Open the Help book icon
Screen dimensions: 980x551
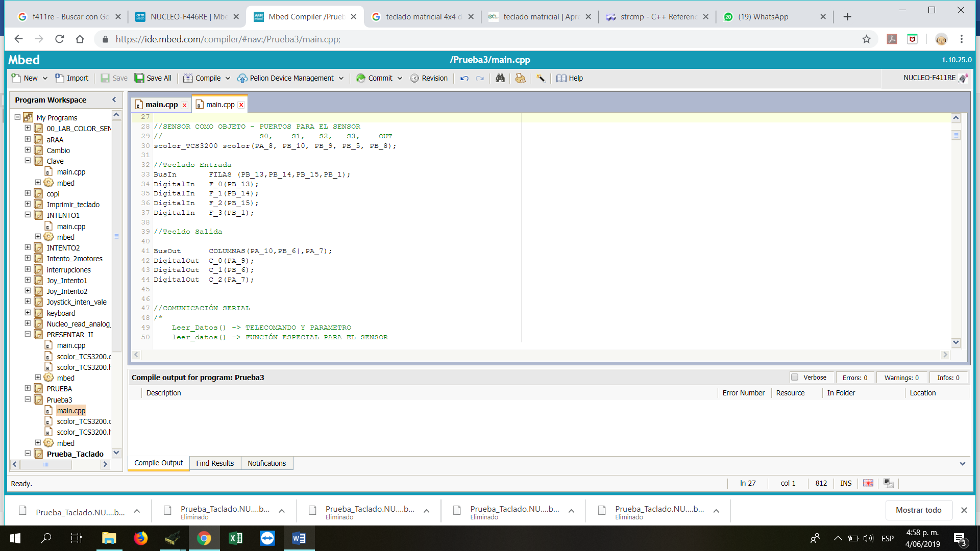(x=561, y=78)
